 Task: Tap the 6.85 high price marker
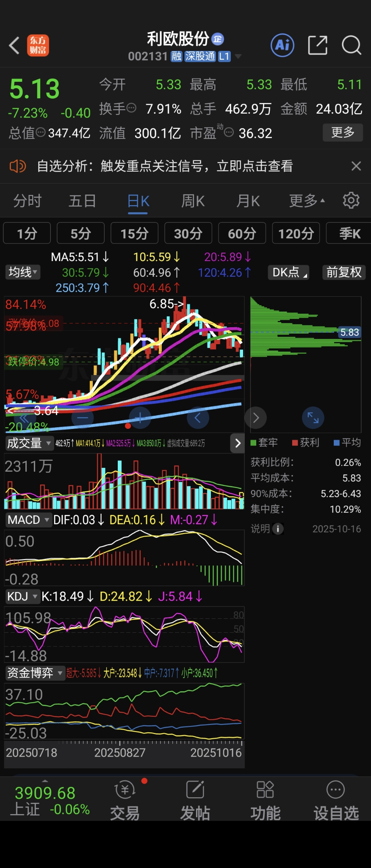pyautogui.click(x=166, y=304)
